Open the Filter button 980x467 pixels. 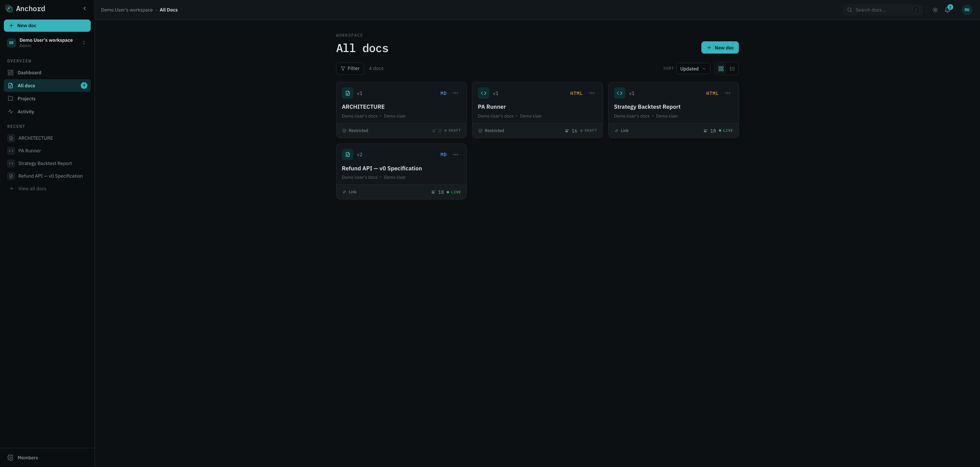(350, 69)
